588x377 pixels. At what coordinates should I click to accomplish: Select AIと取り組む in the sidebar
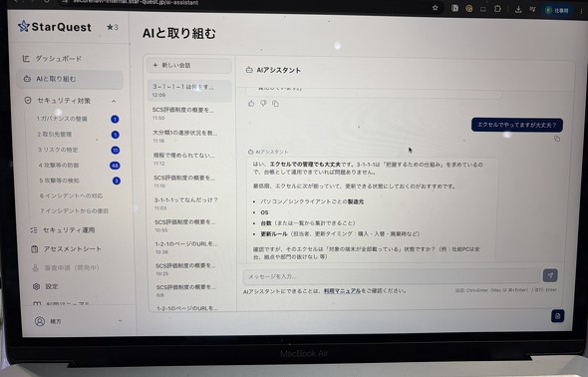tap(70, 79)
